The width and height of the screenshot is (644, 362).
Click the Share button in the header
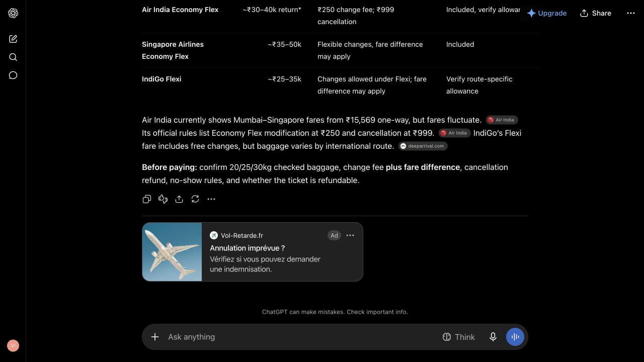596,13
